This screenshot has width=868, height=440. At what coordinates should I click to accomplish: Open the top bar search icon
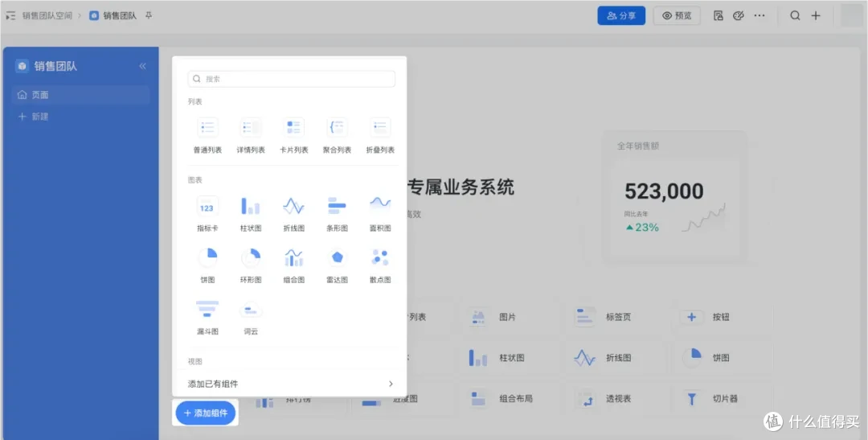point(795,15)
